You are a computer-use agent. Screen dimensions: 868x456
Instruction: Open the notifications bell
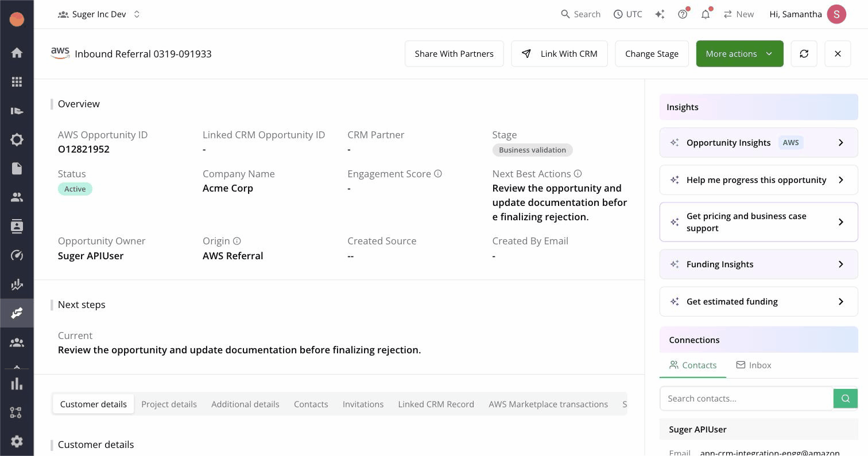pos(706,14)
